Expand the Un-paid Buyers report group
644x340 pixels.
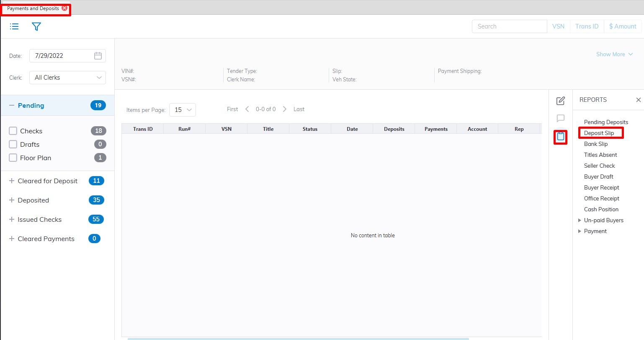pyautogui.click(x=580, y=220)
